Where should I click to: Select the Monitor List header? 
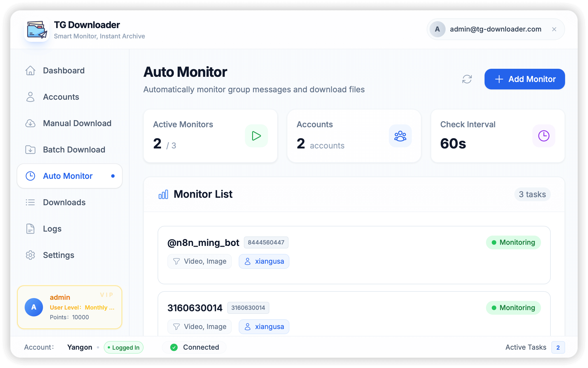(203, 194)
